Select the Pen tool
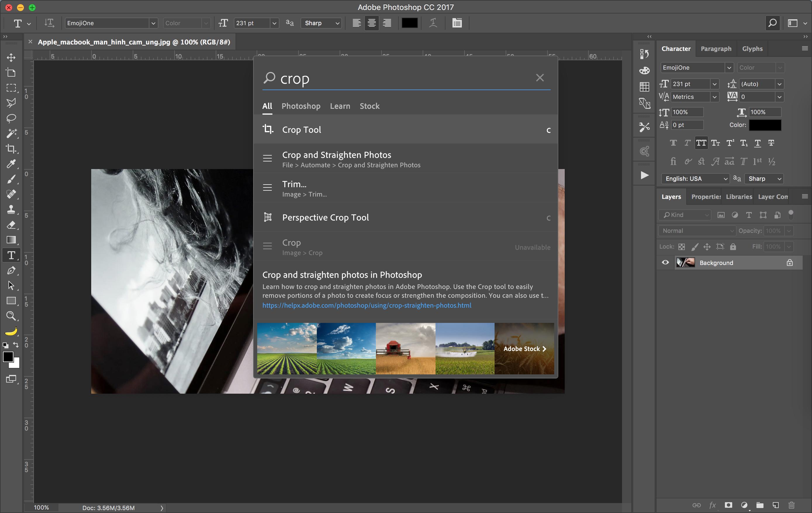Screen dimensions: 812x513 (x=11, y=270)
